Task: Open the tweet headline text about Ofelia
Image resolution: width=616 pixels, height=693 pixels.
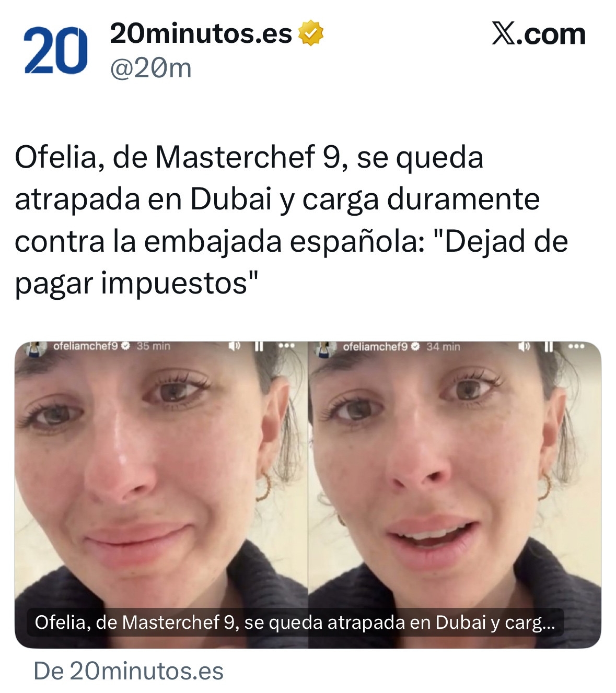Action: click(291, 220)
